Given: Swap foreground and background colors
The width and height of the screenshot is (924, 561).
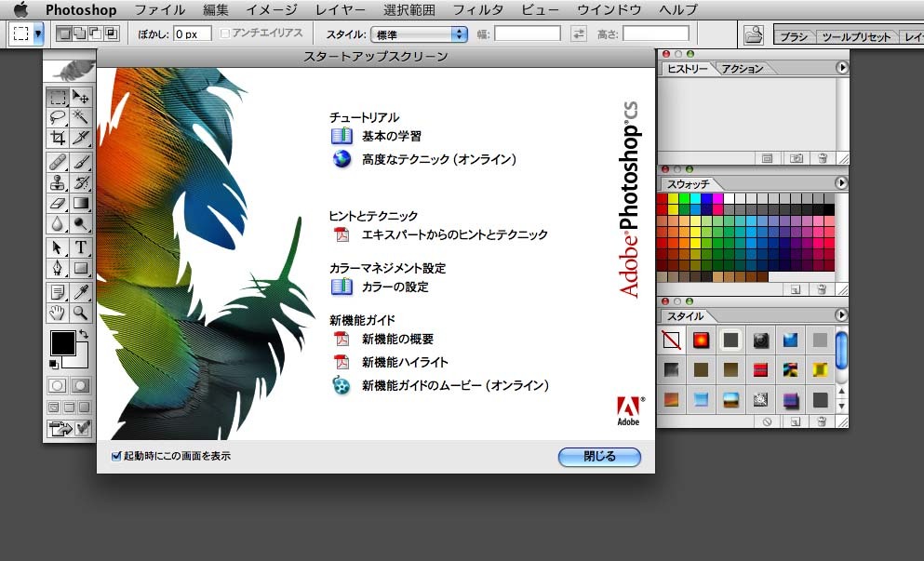Looking at the screenshot, I should [84, 334].
